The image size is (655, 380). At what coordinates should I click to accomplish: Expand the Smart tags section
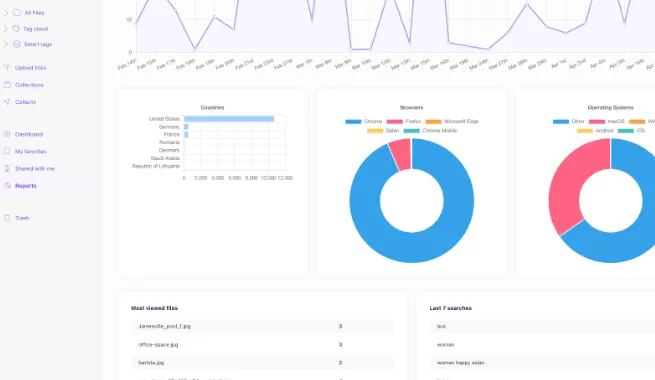(x=6, y=44)
